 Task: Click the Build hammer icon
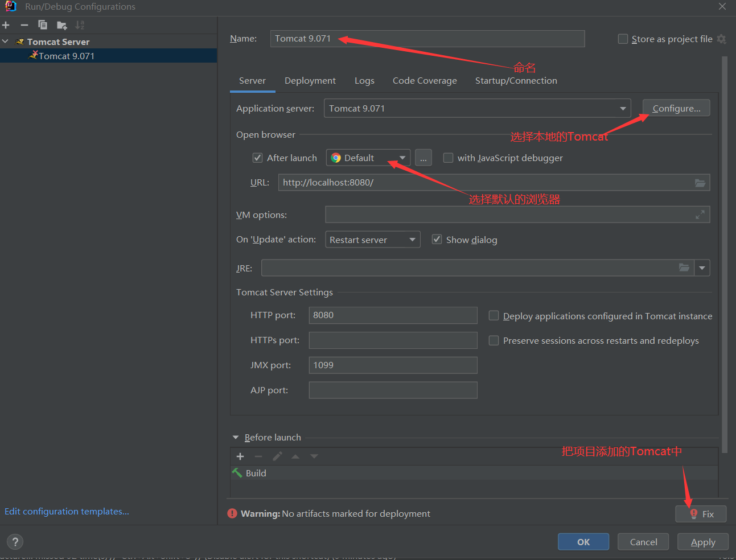(x=237, y=473)
